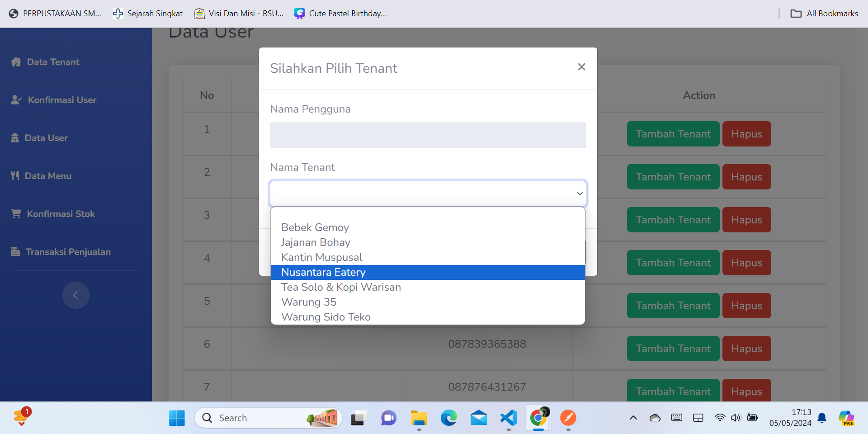
Task: Pick Warung Sido Teko option
Action: coord(326,317)
